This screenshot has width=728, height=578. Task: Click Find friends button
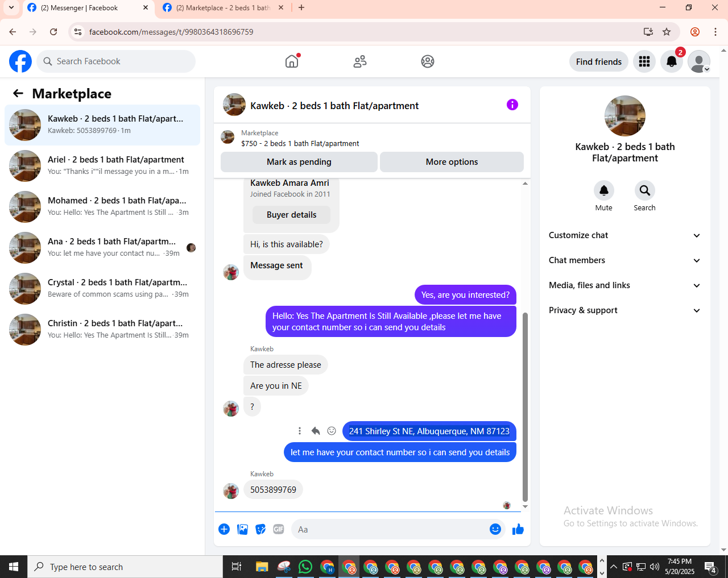click(599, 61)
